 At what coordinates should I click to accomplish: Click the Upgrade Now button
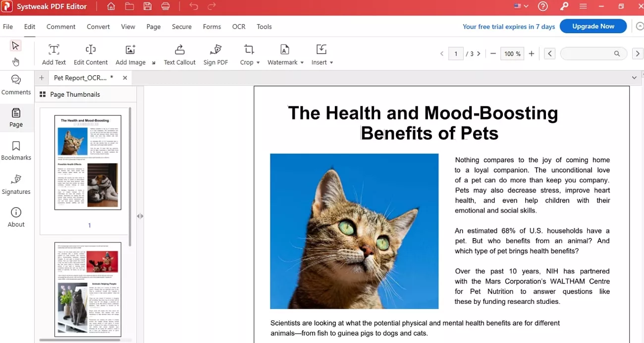click(593, 26)
